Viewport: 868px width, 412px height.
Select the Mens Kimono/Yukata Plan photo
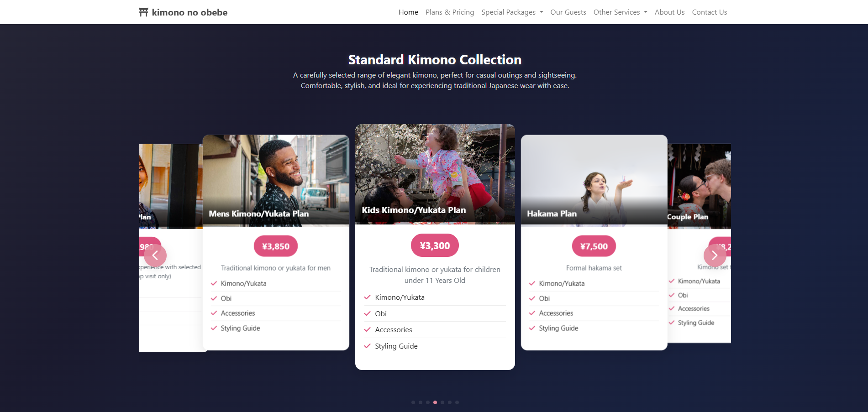276,180
